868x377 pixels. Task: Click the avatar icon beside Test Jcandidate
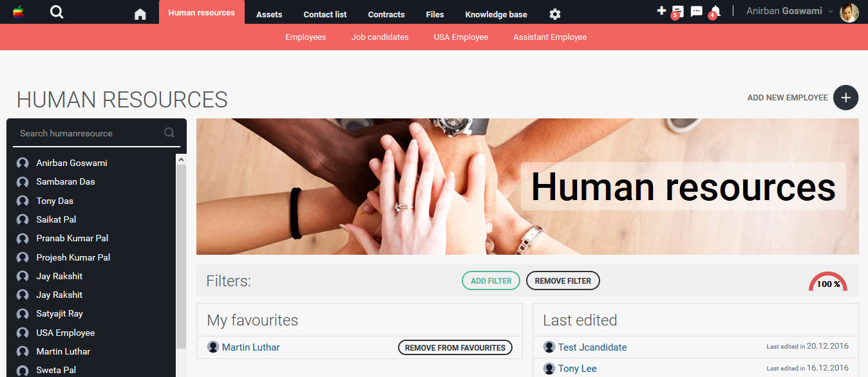tap(549, 347)
